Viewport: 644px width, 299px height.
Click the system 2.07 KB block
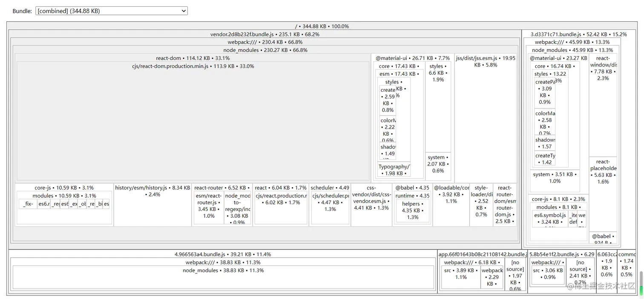pos(438,167)
